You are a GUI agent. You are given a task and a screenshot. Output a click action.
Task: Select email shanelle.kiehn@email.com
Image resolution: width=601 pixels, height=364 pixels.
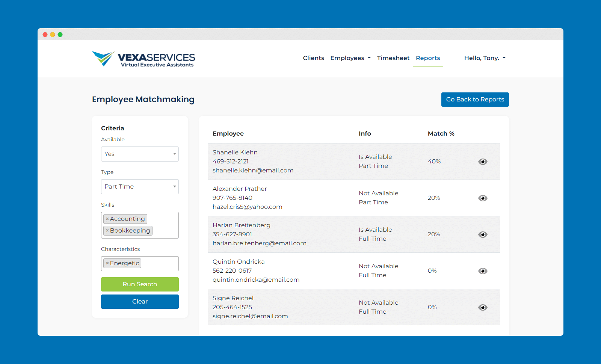253,171
